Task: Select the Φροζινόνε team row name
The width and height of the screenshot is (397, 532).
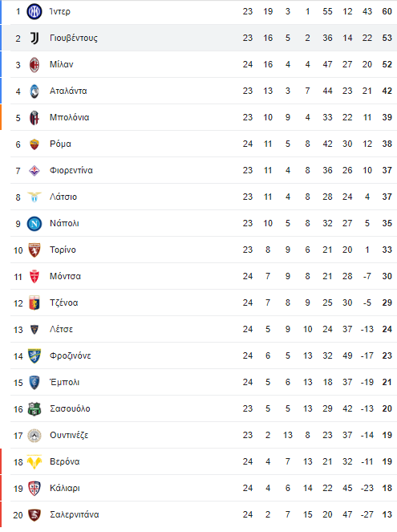Action: click(71, 355)
